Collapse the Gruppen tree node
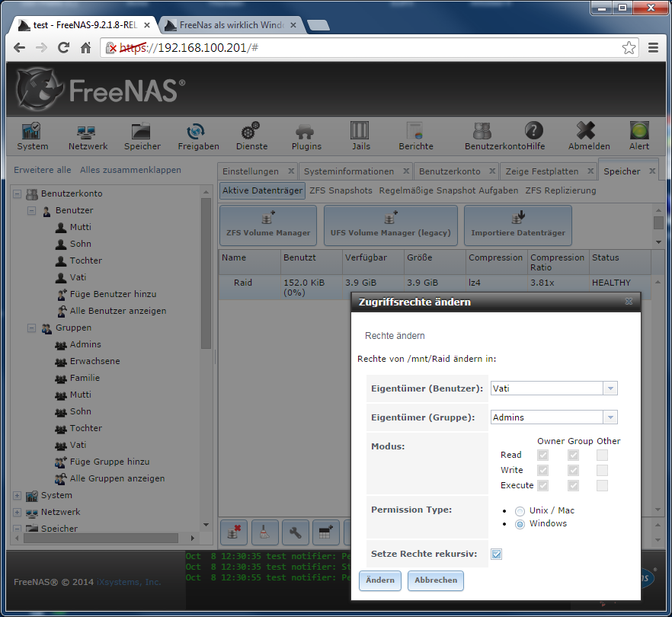 [x=31, y=328]
